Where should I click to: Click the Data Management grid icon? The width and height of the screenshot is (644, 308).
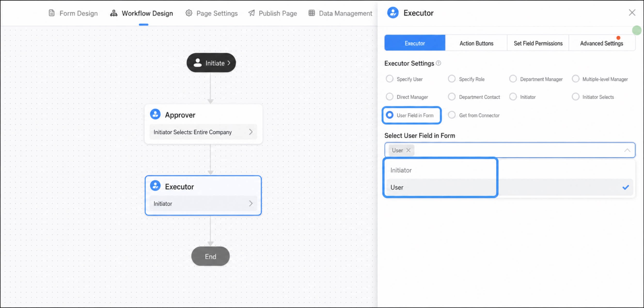pos(312,13)
